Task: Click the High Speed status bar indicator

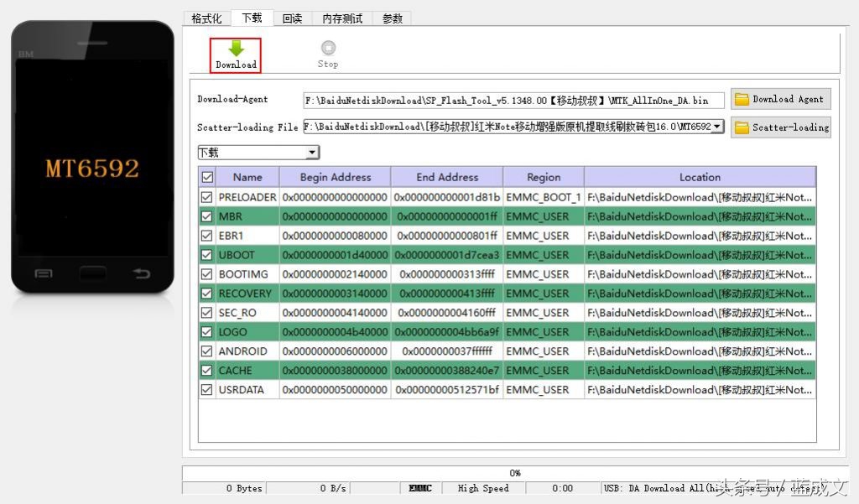Action: click(484, 487)
